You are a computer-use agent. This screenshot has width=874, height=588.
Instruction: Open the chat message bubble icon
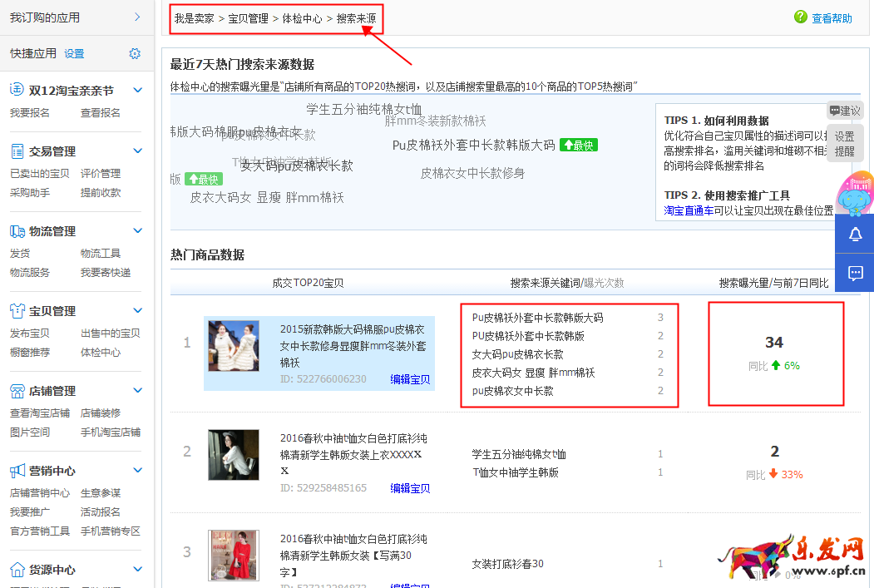tap(855, 273)
